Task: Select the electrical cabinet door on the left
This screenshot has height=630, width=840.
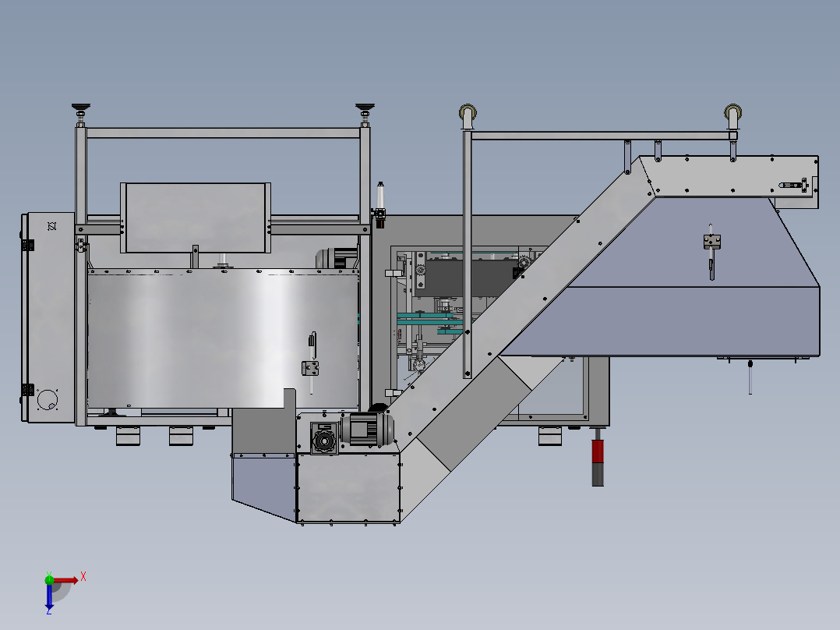Action: point(49,317)
